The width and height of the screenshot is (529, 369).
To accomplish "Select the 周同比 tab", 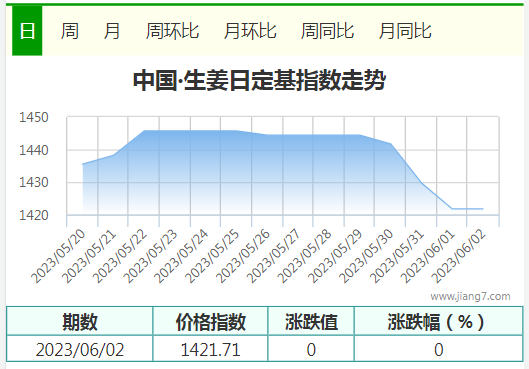I will point(327,31).
